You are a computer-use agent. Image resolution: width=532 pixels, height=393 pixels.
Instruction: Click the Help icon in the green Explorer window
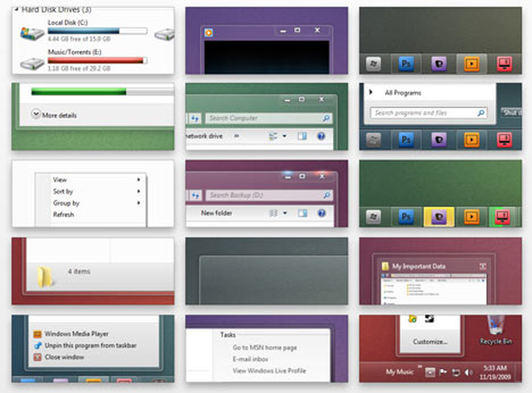[321, 136]
